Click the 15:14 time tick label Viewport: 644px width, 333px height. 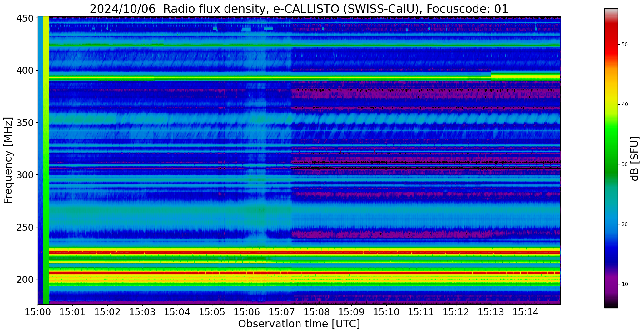(526, 311)
